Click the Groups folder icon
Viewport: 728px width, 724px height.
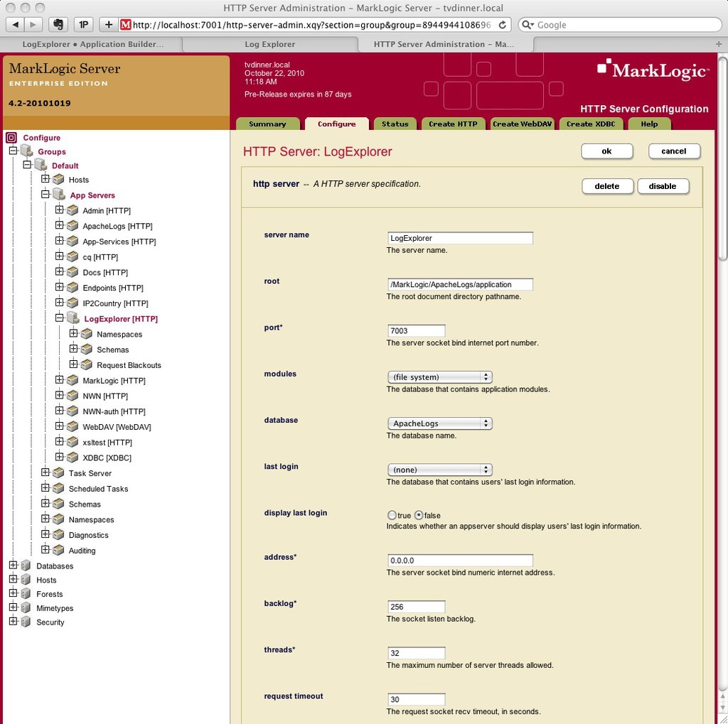pyautogui.click(x=27, y=151)
